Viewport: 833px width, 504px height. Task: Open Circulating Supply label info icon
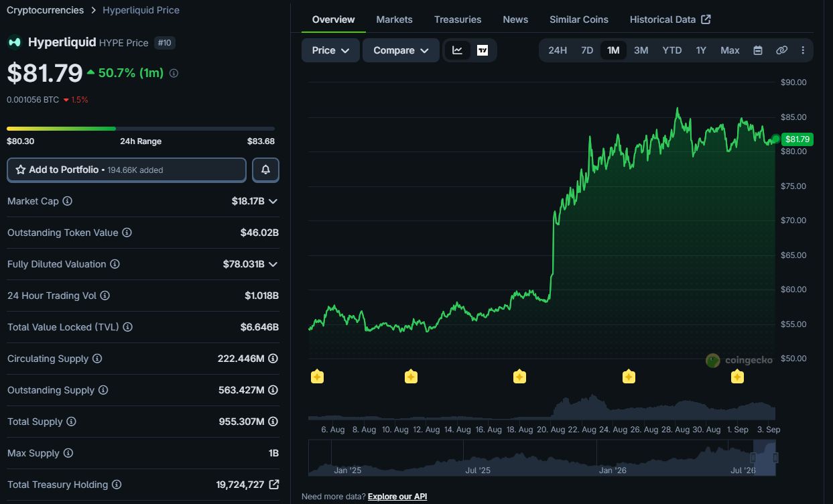(x=97, y=359)
